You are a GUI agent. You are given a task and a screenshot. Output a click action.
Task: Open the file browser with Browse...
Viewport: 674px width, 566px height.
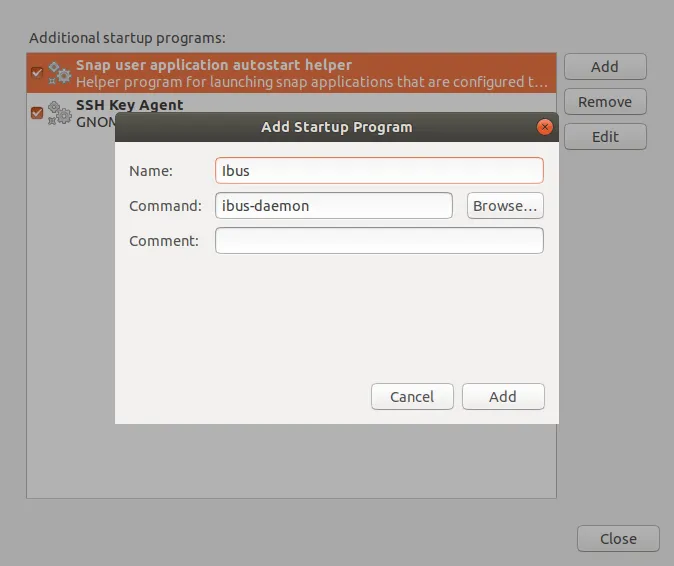pos(505,206)
